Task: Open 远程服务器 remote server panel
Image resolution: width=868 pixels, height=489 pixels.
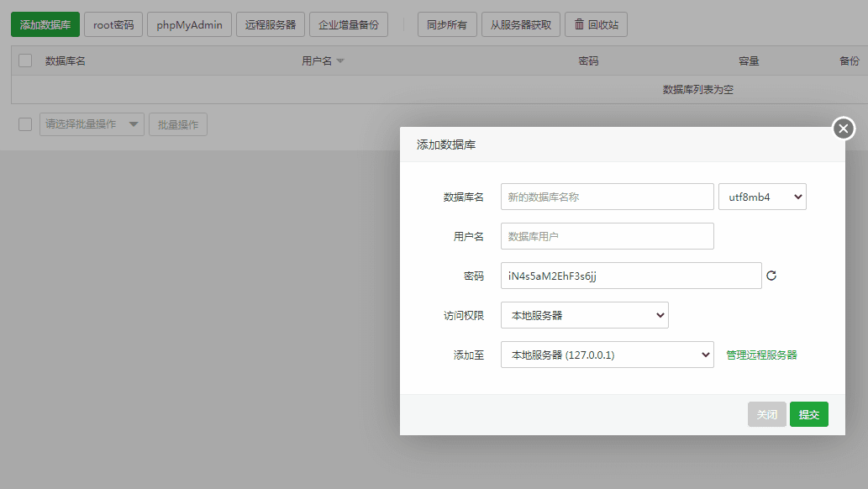Action: coord(269,24)
